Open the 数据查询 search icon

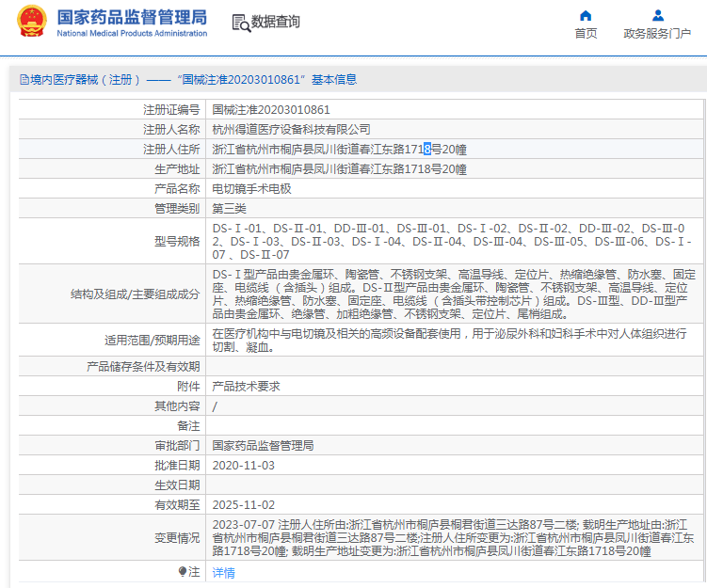pyautogui.click(x=241, y=23)
